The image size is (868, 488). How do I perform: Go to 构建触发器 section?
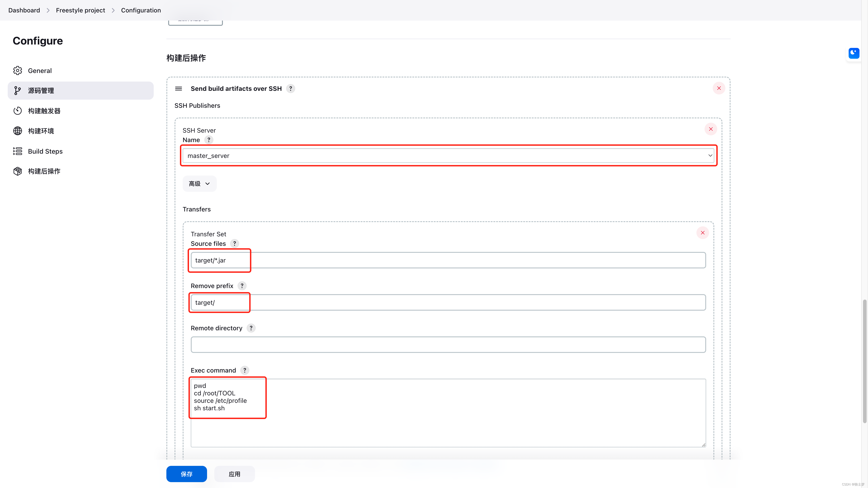click(80, 111)
